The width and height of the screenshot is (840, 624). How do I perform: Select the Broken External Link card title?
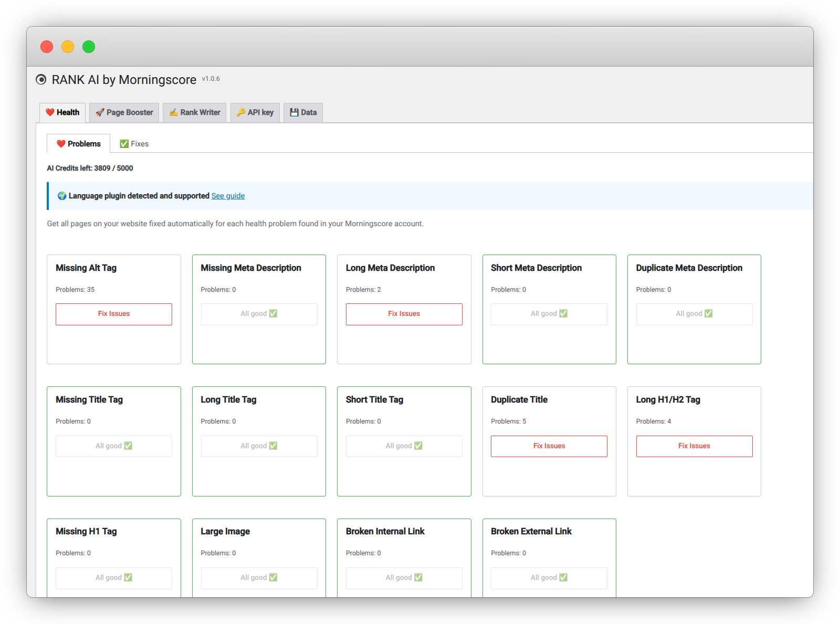point(531,532)
